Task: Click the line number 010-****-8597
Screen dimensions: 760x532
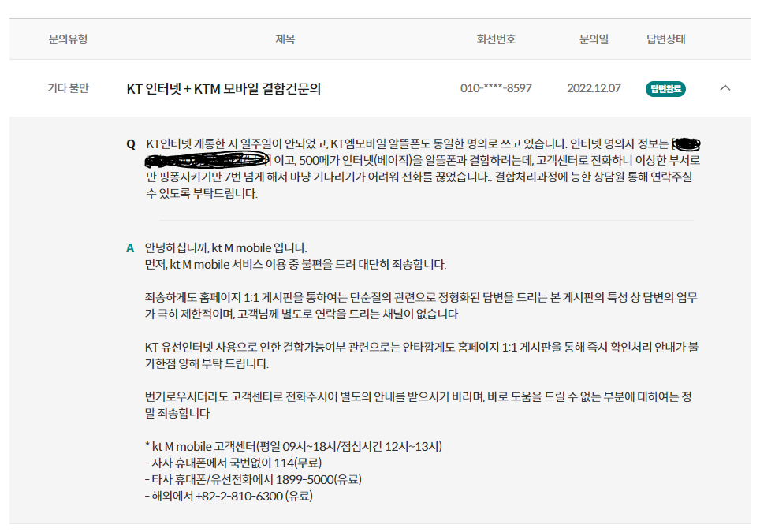Action: 496,88
